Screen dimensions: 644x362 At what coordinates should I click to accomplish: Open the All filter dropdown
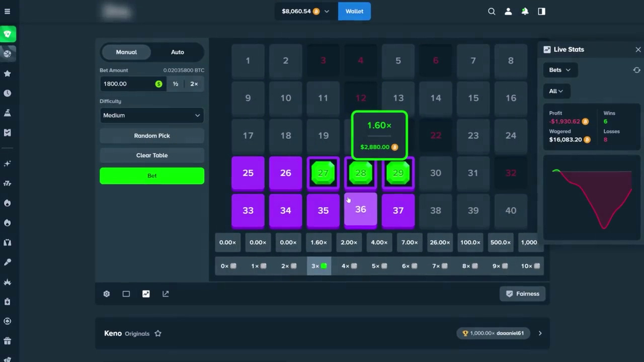click(x=556, y=91)
